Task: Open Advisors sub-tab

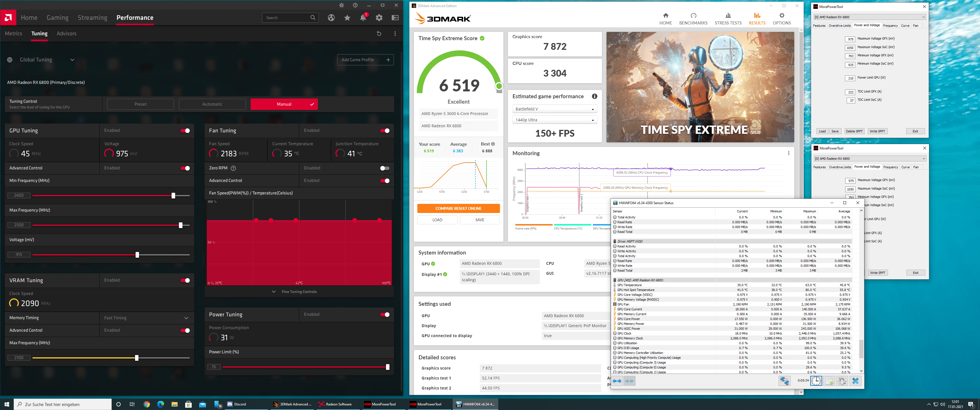Action: click(67, 34)
